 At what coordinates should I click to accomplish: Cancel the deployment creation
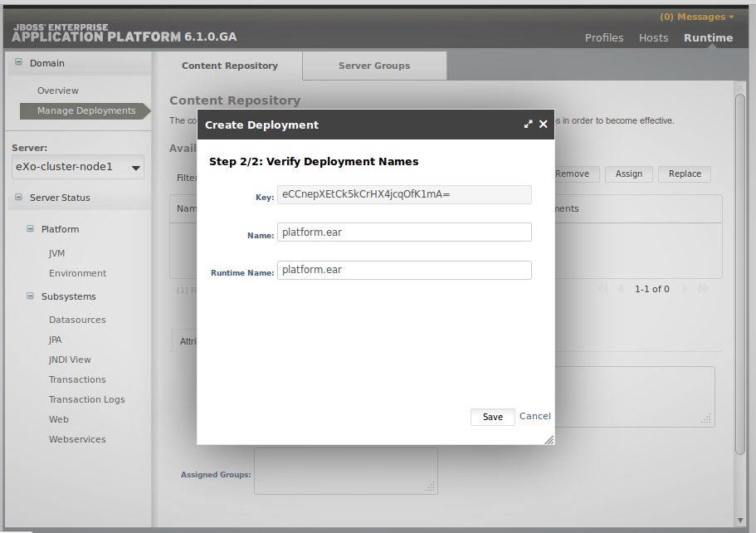[x=534, y=416]
